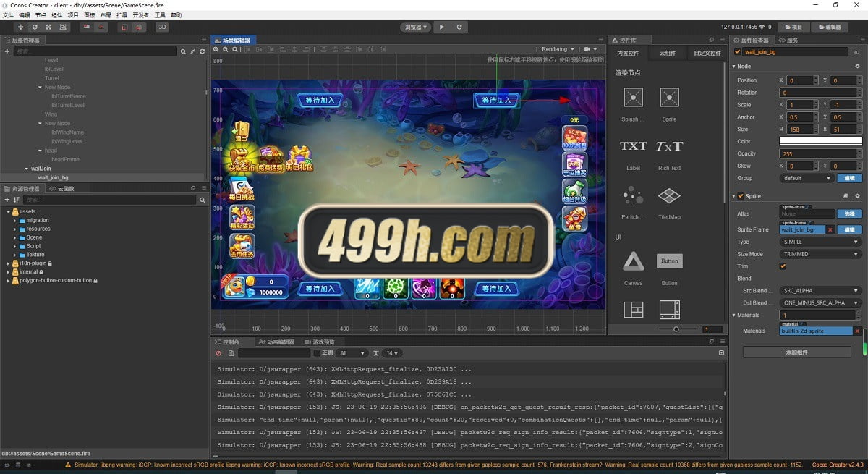Click the play preview button
This screenshot has width=868, height=474.
pos(441,27)
